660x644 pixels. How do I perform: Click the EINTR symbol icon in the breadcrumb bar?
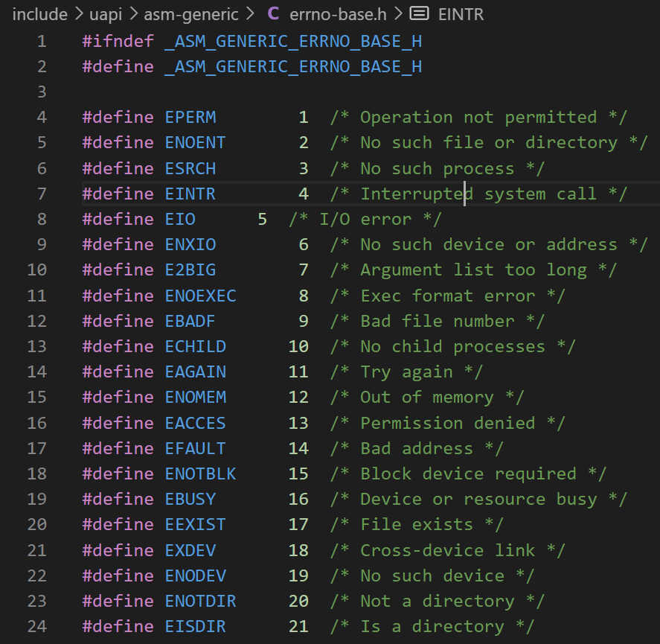tap(420, 14)
